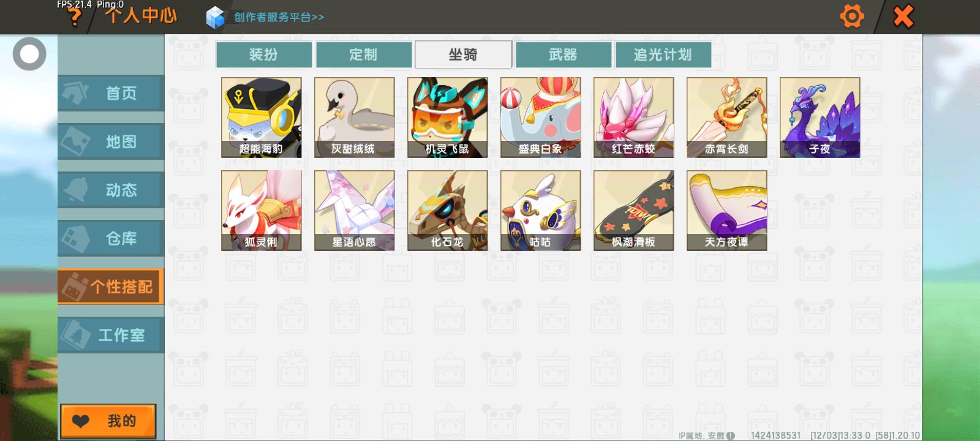
Task: Pick the 盛典白象 elephant mount
Action: click(541, 118)
